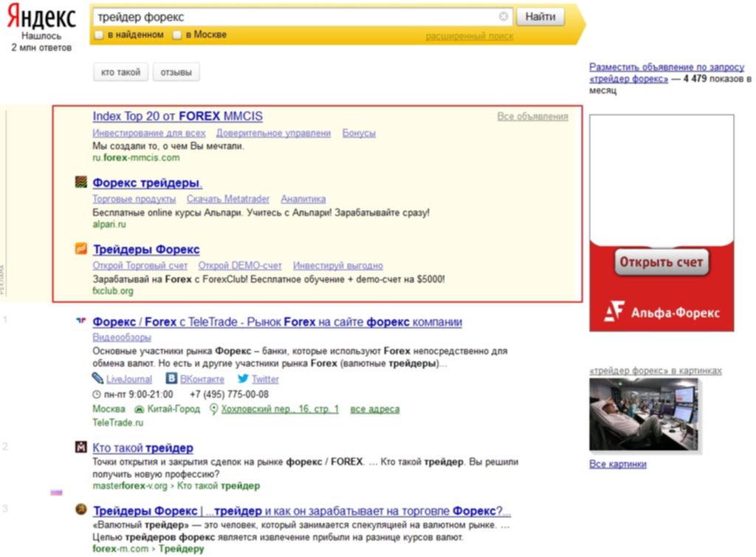Open the Кто такой трейдер result
756x557 pixels.
142,448
